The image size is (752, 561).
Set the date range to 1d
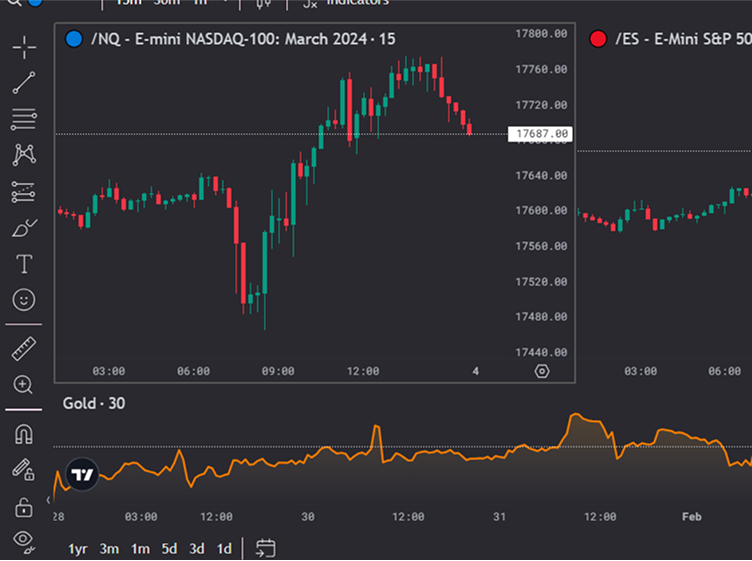[x=224, y=549]
